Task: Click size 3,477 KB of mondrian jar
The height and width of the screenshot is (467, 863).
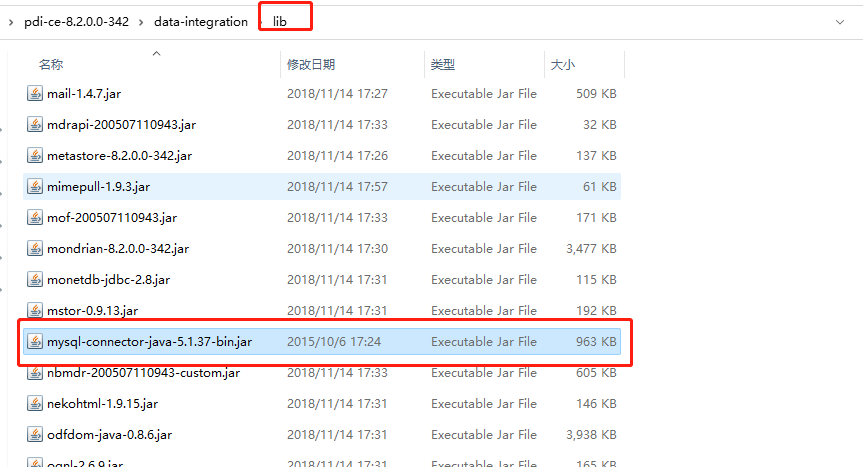Action: tap(591, 249)
